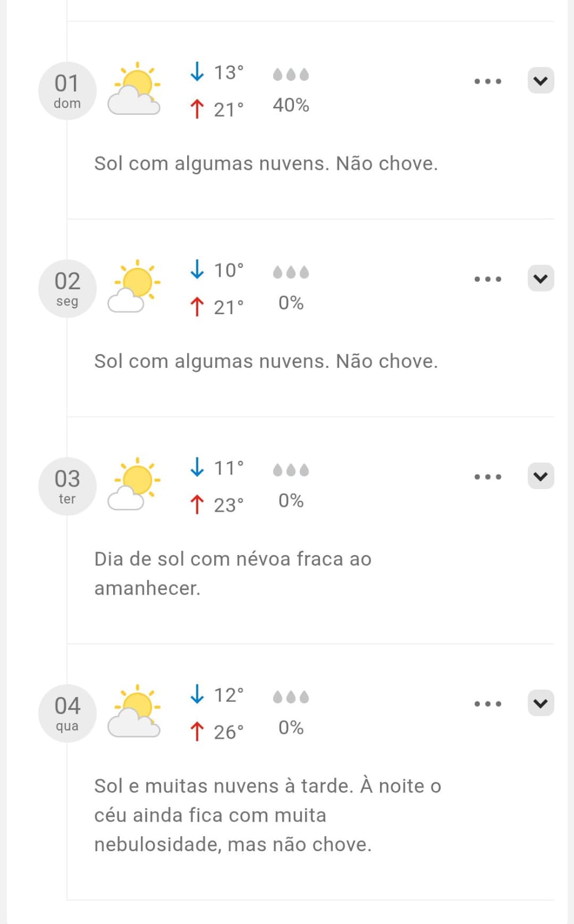This screenshot has height=924, width=574.
Task: Open more options for day 04
Action: pyautogui.click(x=487, y=704)
